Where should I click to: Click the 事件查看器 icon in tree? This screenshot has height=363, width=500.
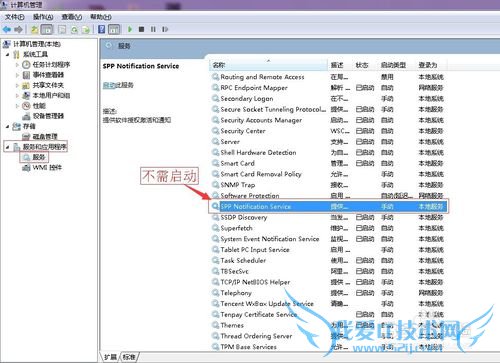[x=26, y=75]
